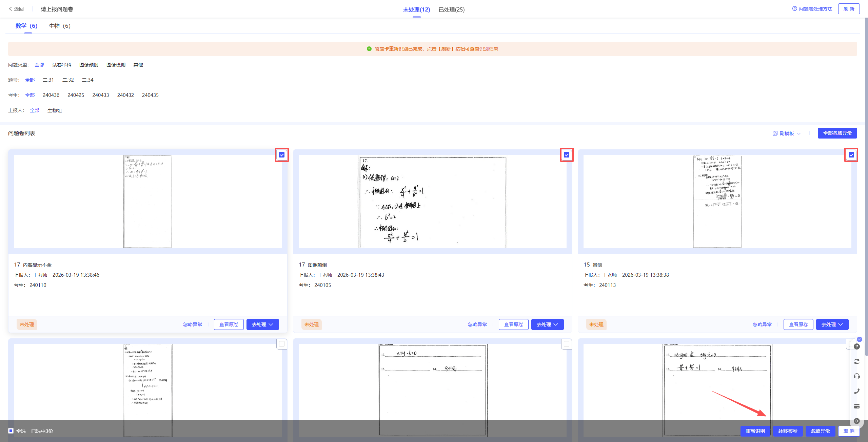The width and height of the screenshot is (868, 442).
Task: Click the sync arrows icon in floating sidebar
Action: point(857,361)
